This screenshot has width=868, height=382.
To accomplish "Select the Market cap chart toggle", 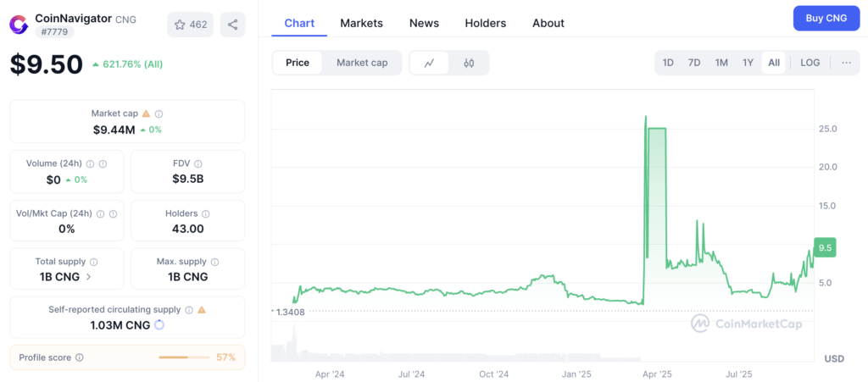I will pos(362,63).
